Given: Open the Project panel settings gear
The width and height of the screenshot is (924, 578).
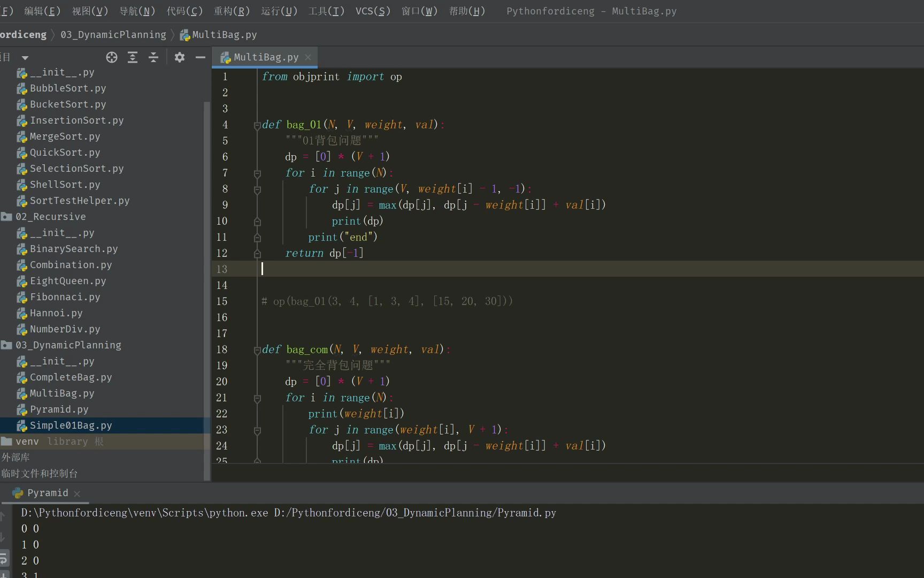Looking at the screenshot, I should [179, 57].
